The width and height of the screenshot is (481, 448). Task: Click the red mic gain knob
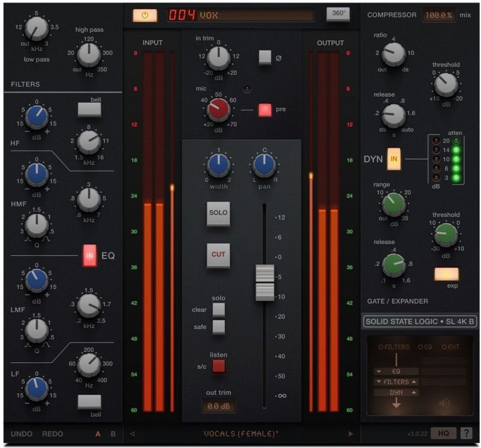pyautogui.click(x=218, y=109)
